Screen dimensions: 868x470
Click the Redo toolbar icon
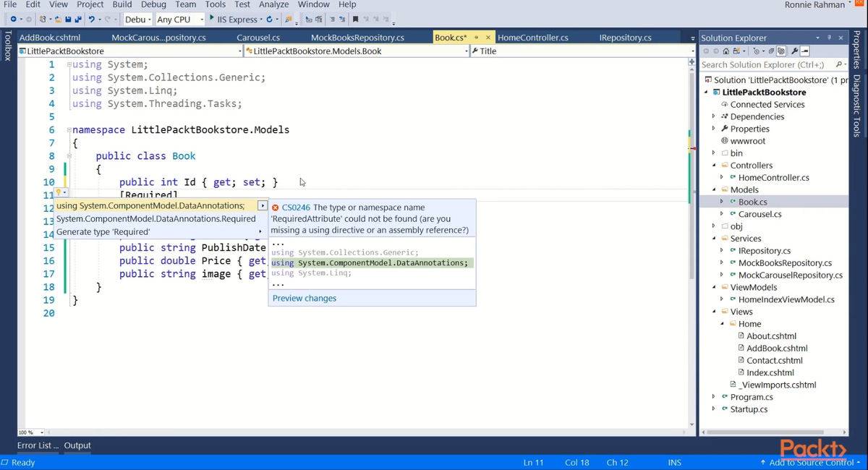tap(108, 20)
